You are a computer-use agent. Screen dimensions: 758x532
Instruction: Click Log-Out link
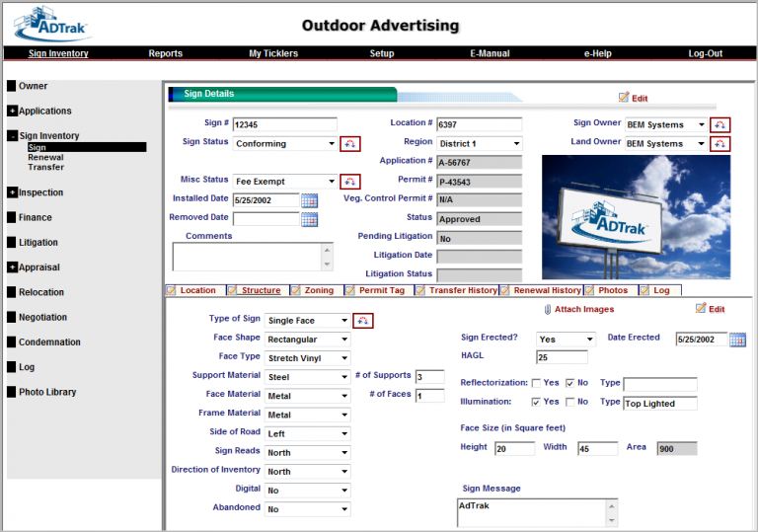[x=706, y=53]
